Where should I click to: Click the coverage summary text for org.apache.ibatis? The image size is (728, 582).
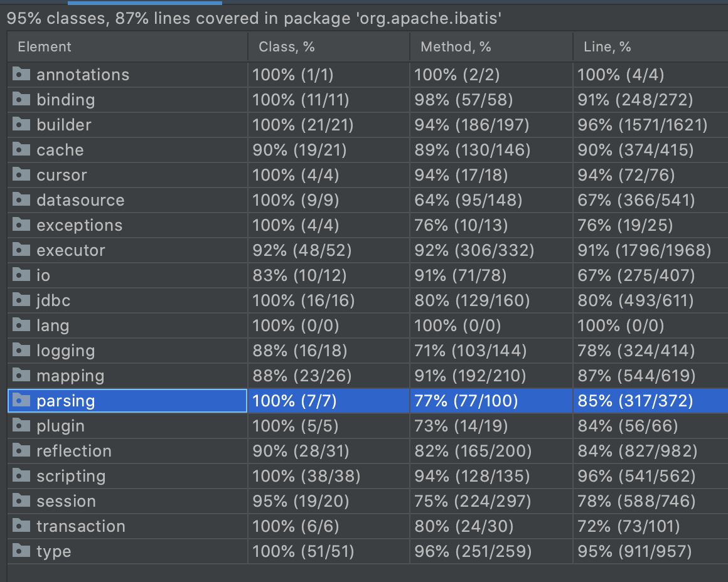pos(254,19)
